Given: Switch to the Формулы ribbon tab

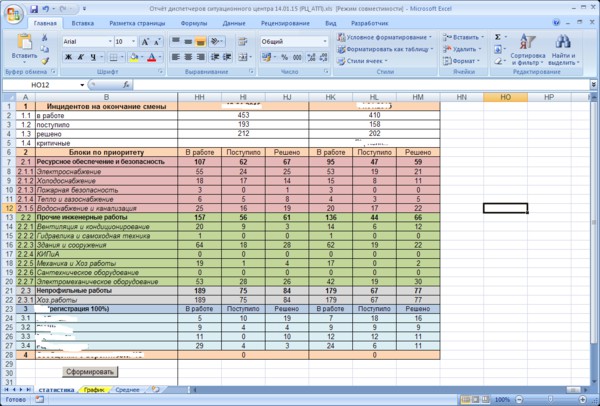Looking at the screenshot, I should pos(194,23).
